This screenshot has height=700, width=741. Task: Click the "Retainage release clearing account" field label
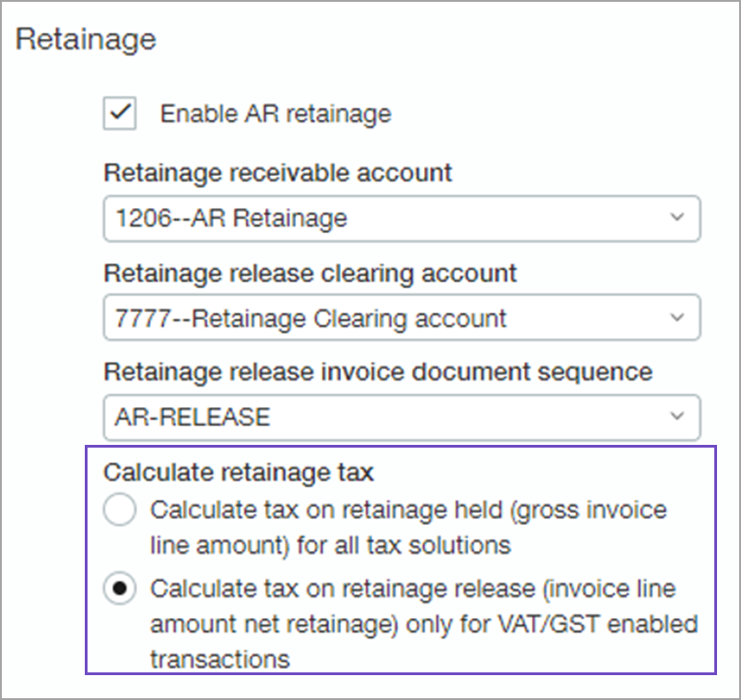point(310,274)
